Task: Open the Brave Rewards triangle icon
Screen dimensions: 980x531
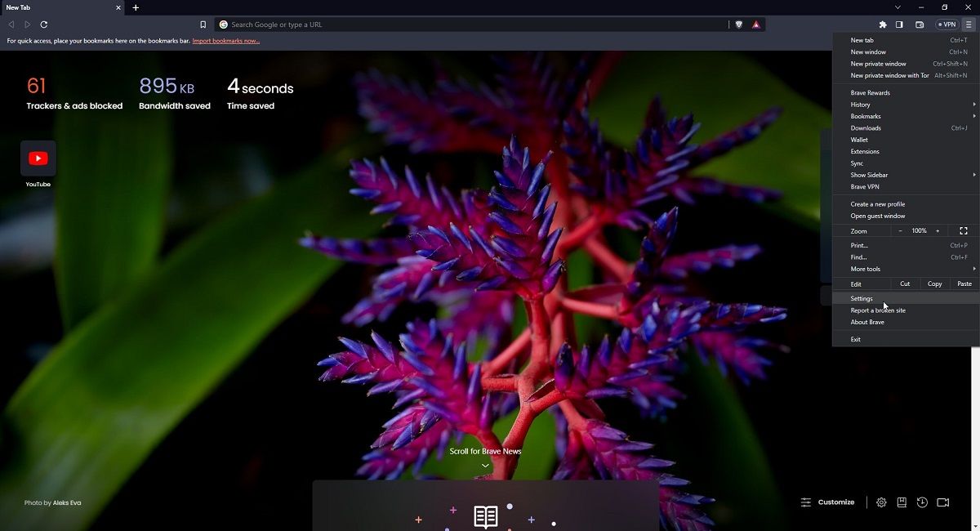Action: coord(756,25)
